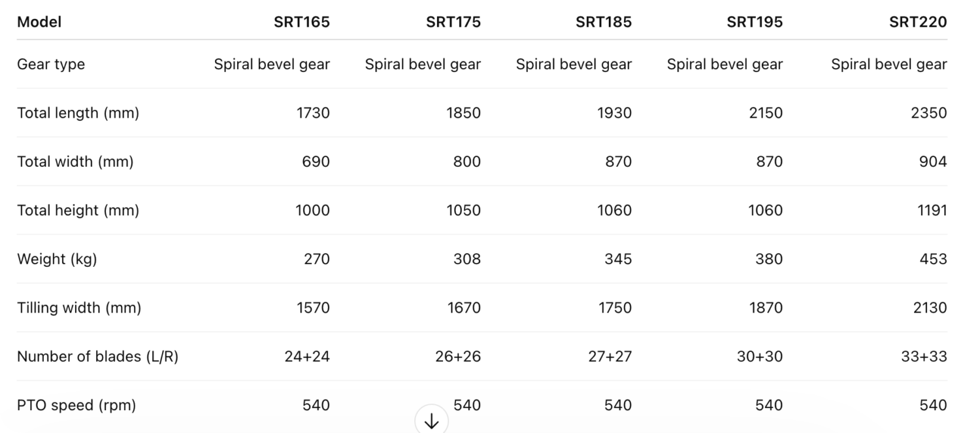Select the Number of blades (L/R) label
980x433 pixels.
(97, 356)
